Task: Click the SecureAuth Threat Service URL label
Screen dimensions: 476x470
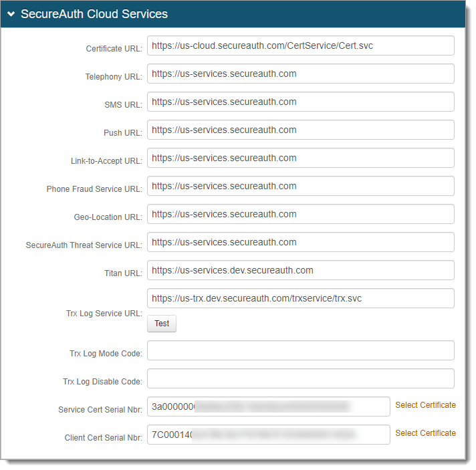Action: pyautogui.click(x=84, y=245)
